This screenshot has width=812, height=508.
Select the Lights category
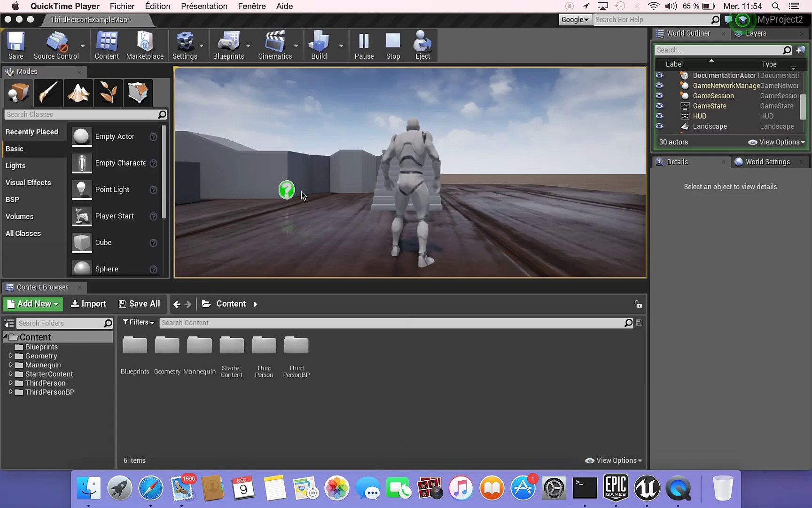(x=16, y=166)
